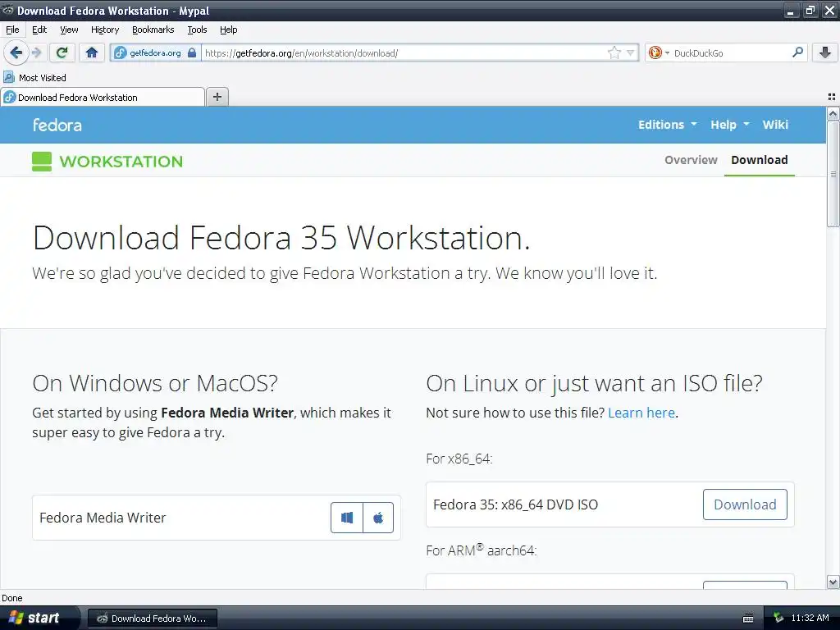The width and height of the screenshot is (840, 630).
Task: Switch to the Overview page tab
Action: [x=691, y=160]
